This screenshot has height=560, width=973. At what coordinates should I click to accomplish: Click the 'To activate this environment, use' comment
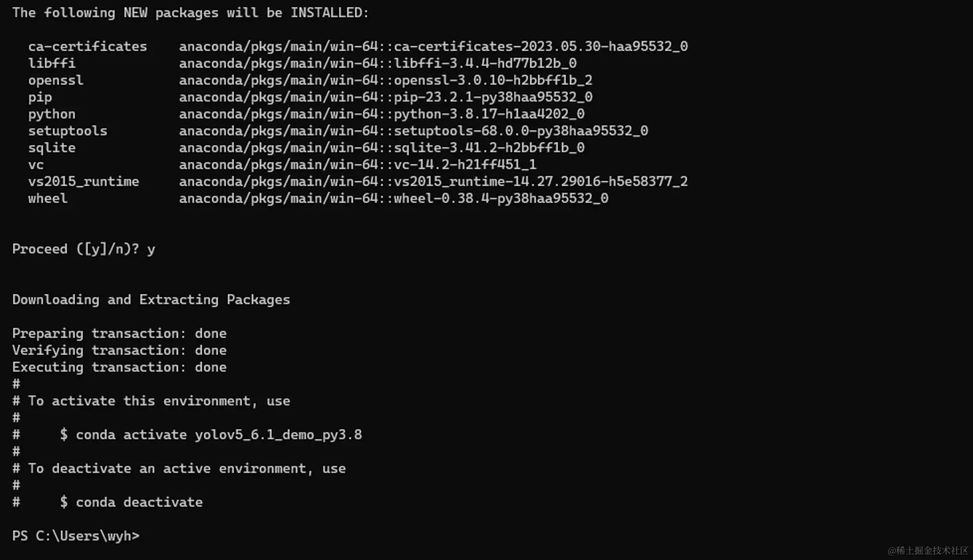[x=159, y=401]
